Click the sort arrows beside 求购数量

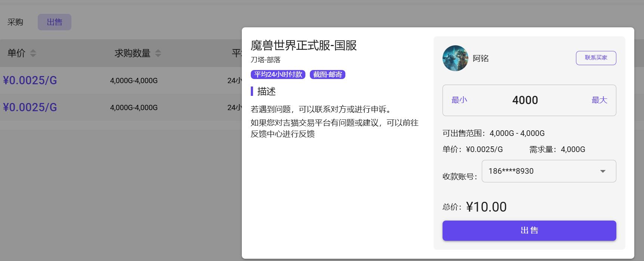[158, 53]
